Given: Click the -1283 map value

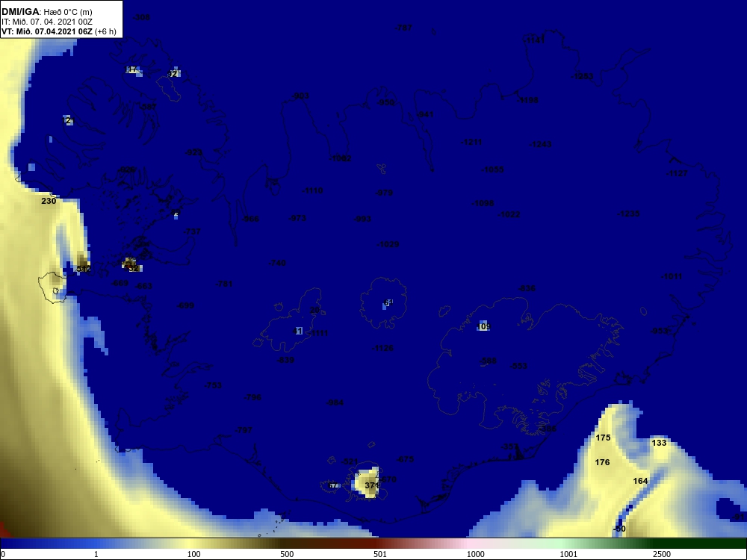Looking at the screenshot, I should pyautogui.click(x=582, y=76).
